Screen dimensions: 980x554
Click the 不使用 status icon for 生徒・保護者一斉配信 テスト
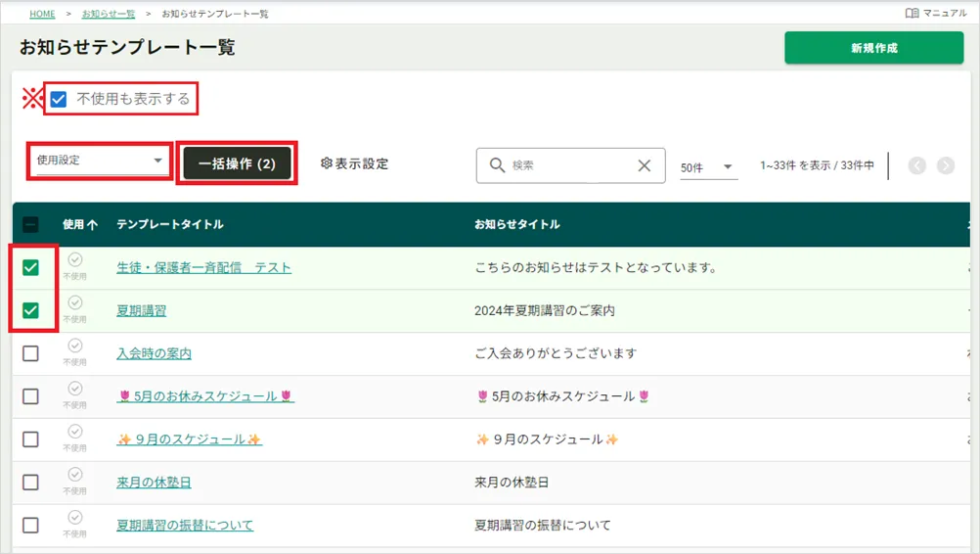click(x=75, y=260)
